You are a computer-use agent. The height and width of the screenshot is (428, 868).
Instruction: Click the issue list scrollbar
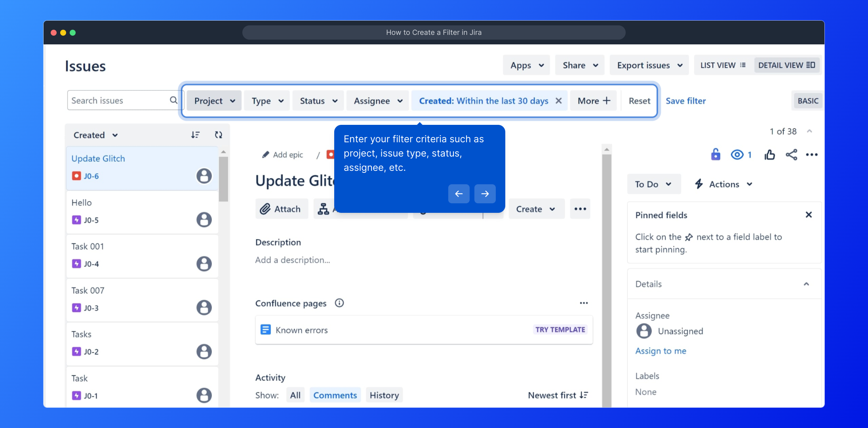pyautogui.click(x=223, y=178)
